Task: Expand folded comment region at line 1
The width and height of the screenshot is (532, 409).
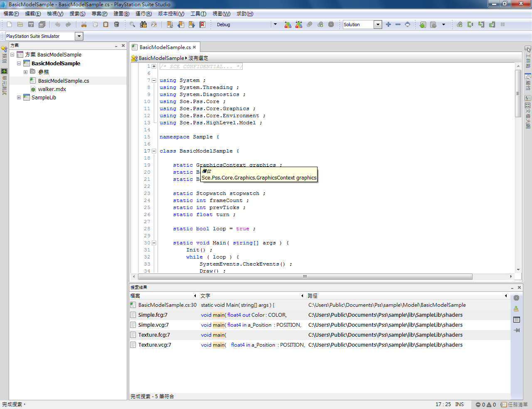Action: 154,66
